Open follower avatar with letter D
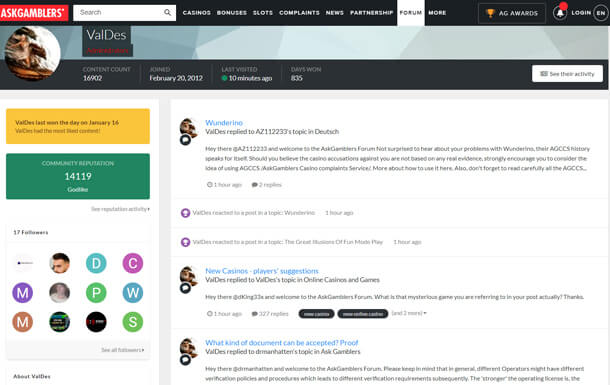This screenshot has height=385, width=610. 96,263
